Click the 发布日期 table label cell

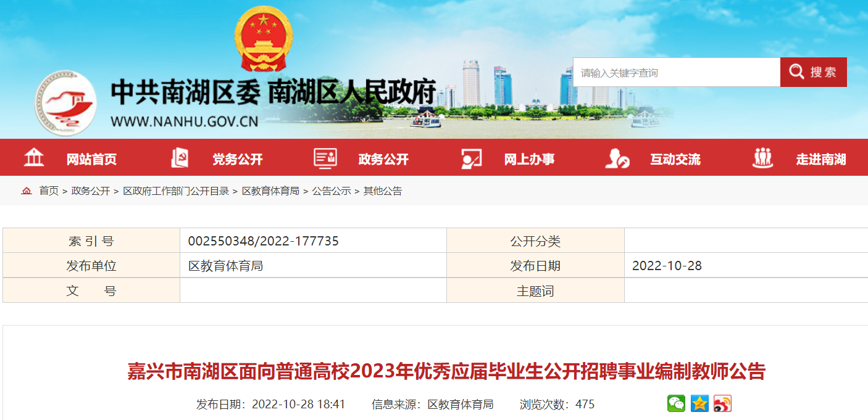[x=535, y=266]
